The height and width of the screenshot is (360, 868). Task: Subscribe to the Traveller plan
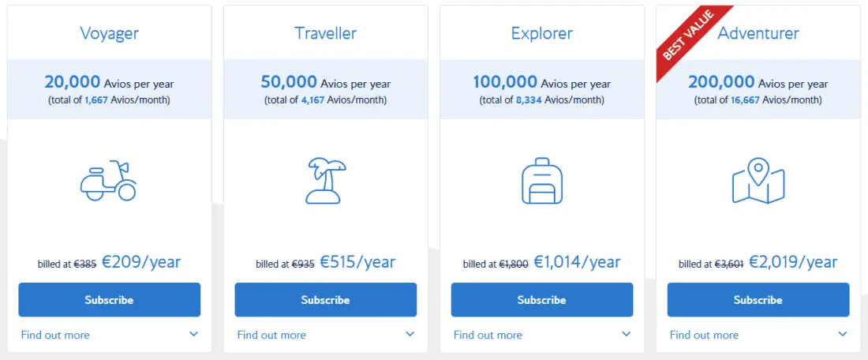point(325,300)
